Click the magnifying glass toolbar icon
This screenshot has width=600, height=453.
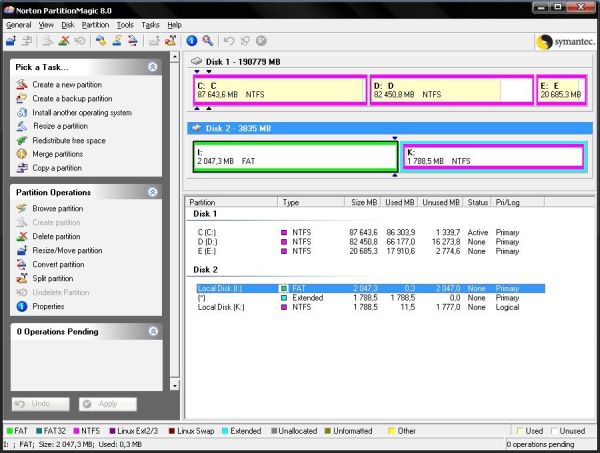208,41
